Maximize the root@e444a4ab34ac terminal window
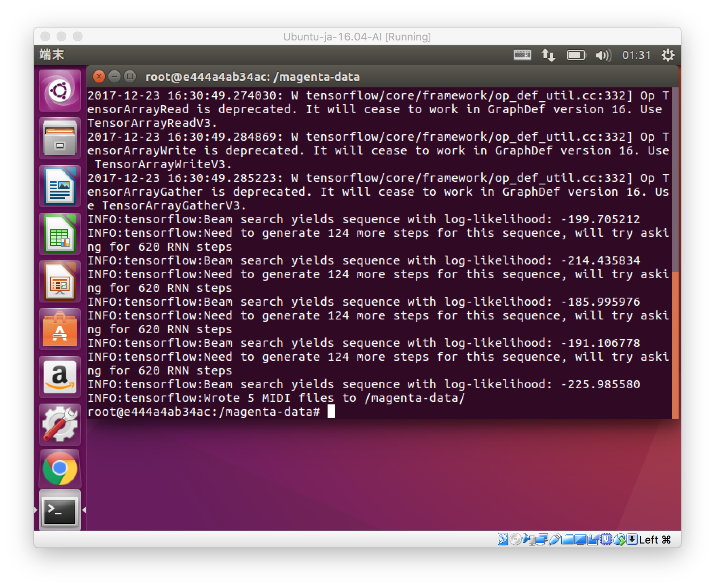The image size is (715, 588). [x=130, y=76]
